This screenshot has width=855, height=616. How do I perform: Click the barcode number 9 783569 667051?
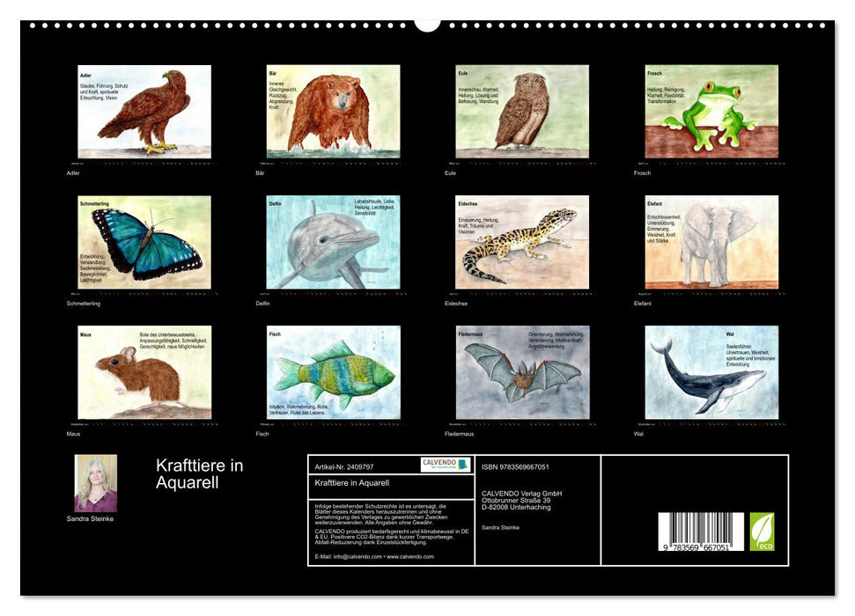click(697, 547)
